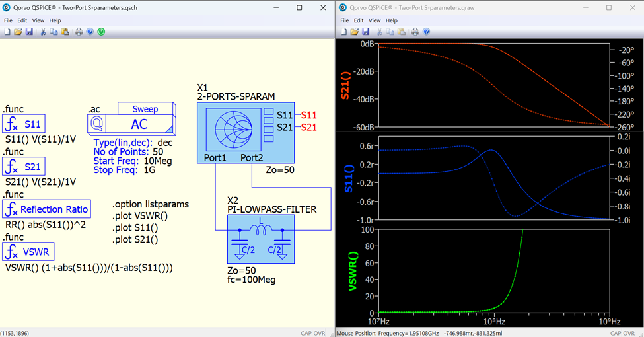Viewport: 644px width, 337px height.
Task: Click Paste icon in schematic toolbar
Action: pos(65,32)
